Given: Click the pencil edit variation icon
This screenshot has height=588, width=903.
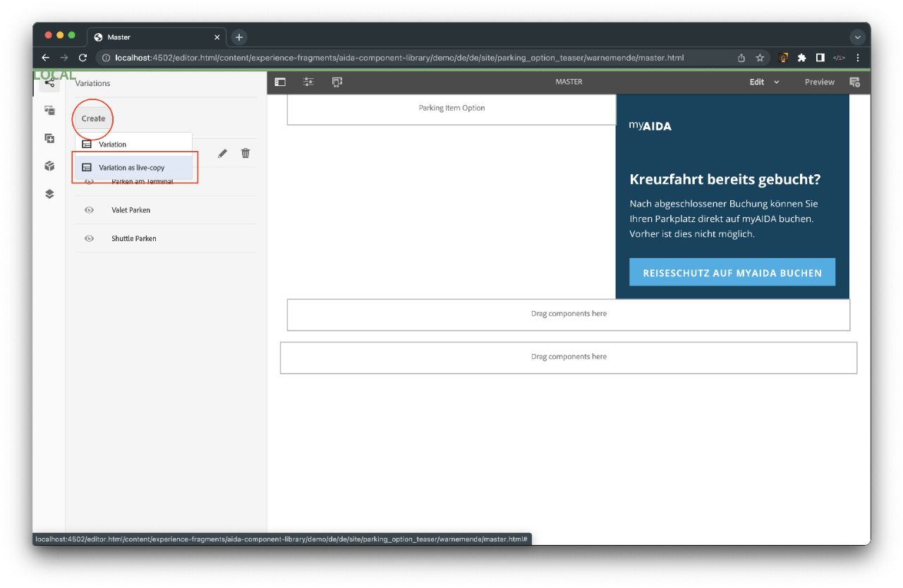Looking at the screenshot, I should coord(222,153).
